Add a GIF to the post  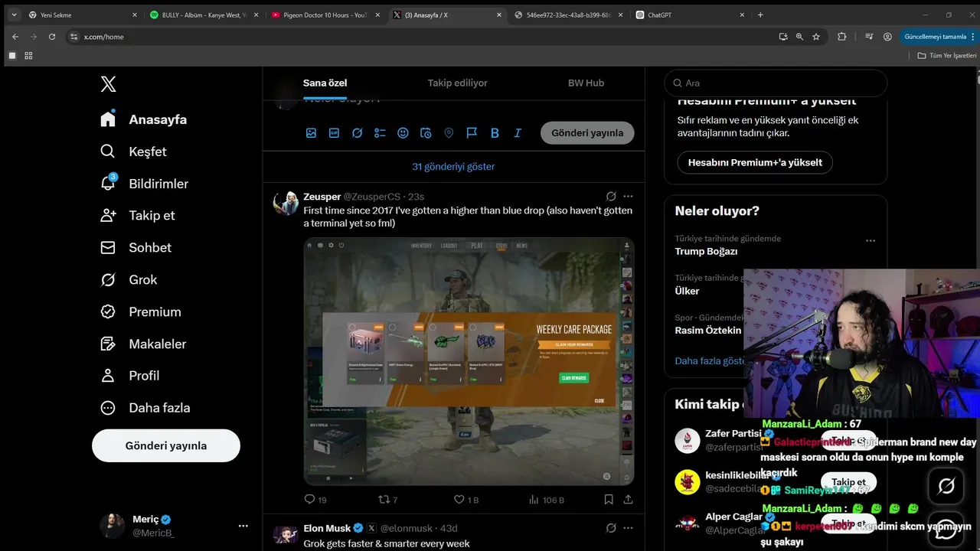334,132
